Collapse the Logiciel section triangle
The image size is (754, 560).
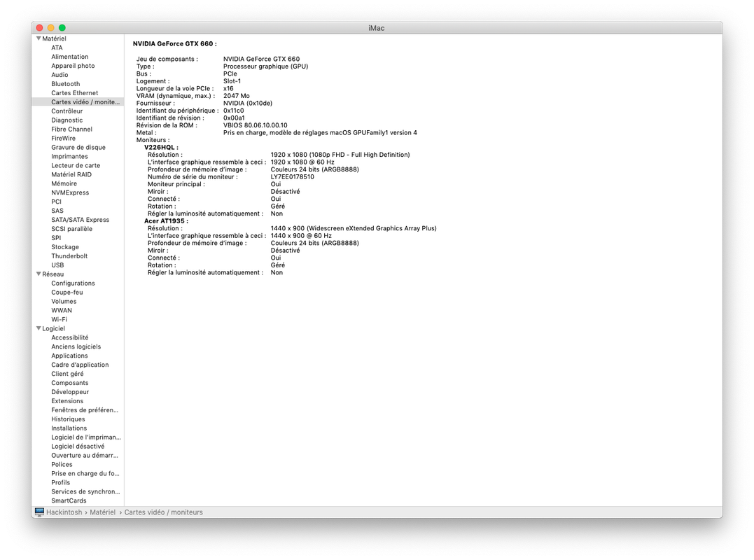39,328
